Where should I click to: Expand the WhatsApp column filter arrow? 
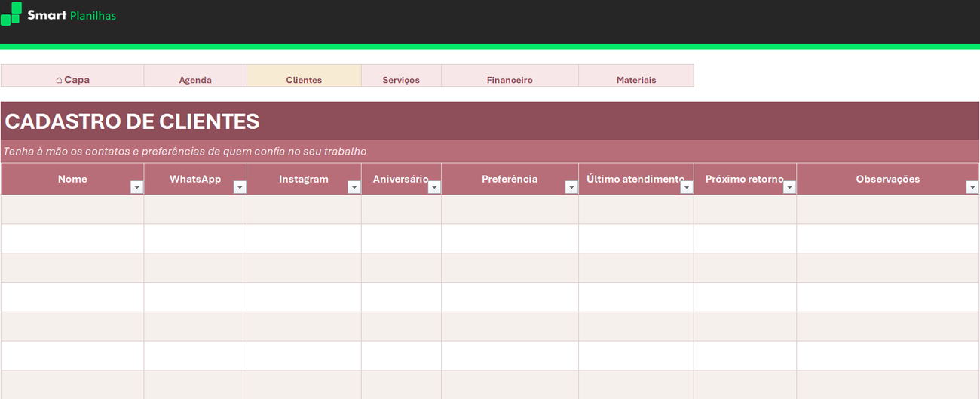click(x=240, y=187)
